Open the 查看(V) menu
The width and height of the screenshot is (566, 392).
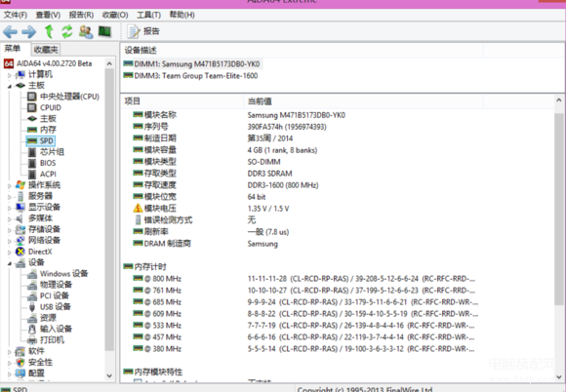click(48, 15)
